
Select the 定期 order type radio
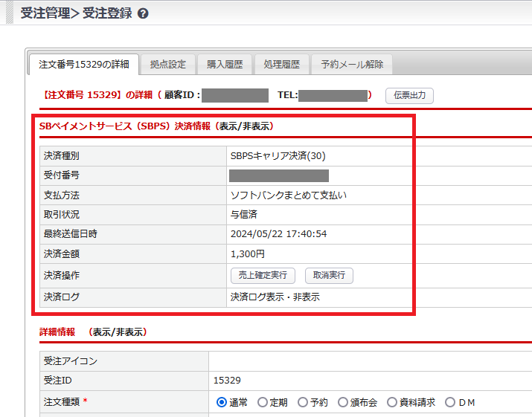(x=262, y=402)
